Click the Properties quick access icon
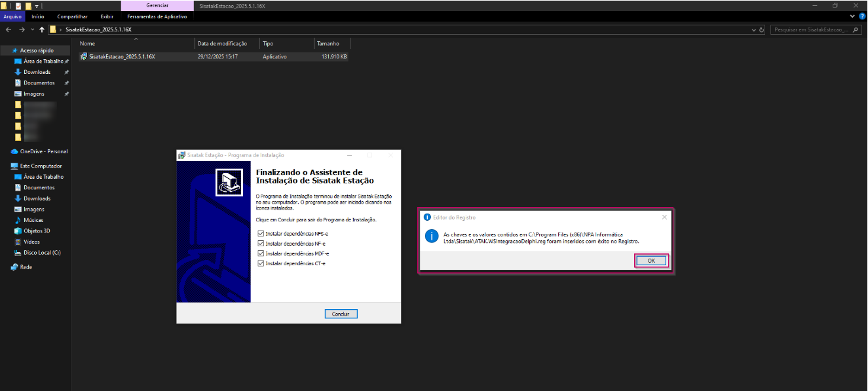The height and width of the screenshot is (391, 868). coord(18,5)
